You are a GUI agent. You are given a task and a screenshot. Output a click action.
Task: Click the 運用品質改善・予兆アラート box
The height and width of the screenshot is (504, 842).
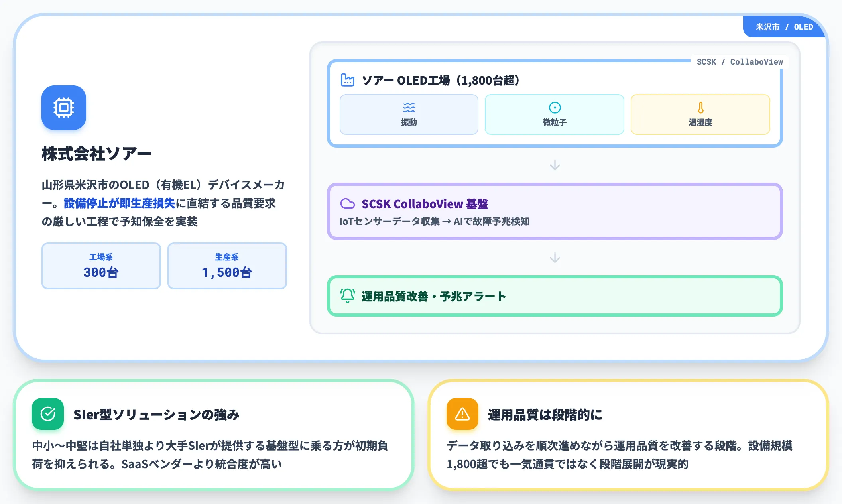555,296
